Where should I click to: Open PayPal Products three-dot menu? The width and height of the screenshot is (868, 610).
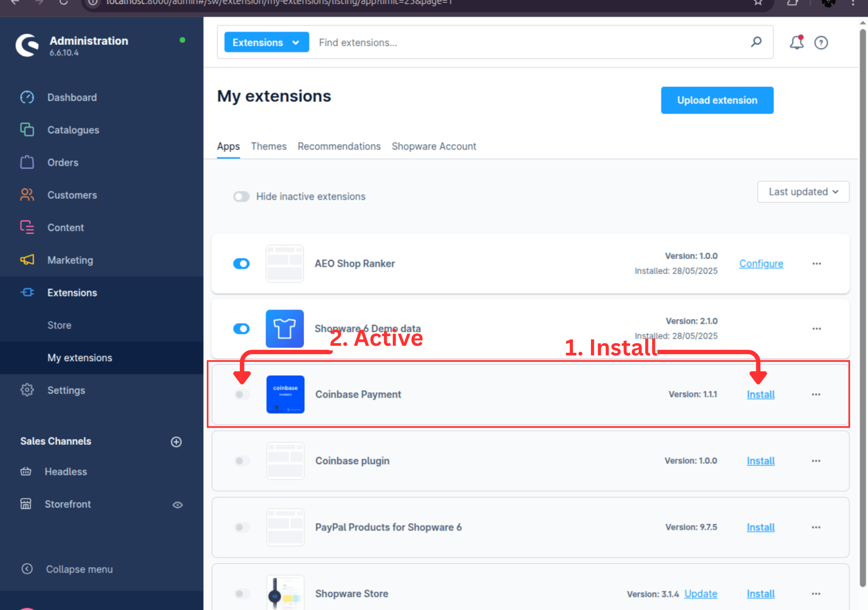[816, 527]
